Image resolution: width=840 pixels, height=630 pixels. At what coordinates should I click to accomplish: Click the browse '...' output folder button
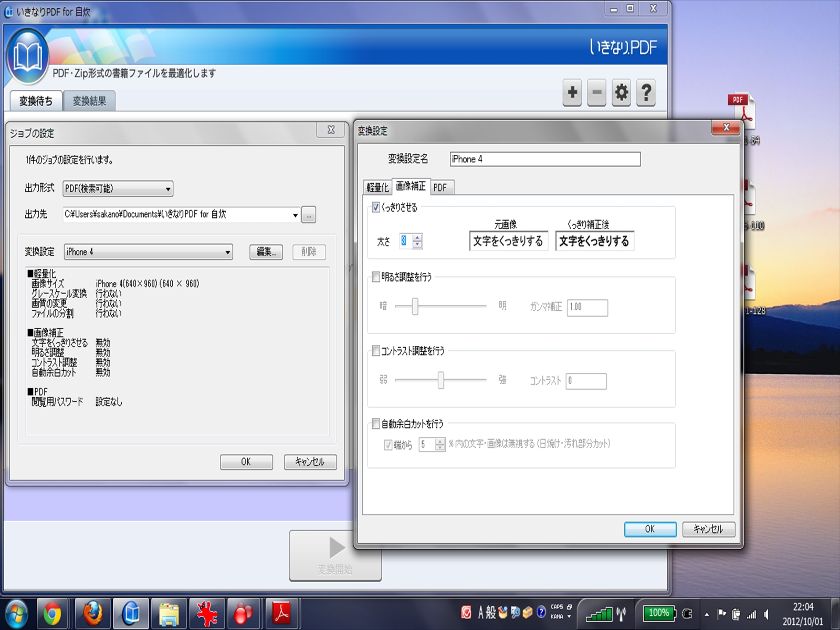[309, 215]
